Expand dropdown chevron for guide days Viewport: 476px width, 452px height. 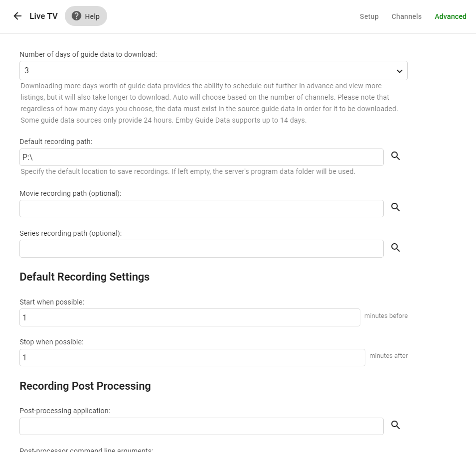(x=399, y=71)
